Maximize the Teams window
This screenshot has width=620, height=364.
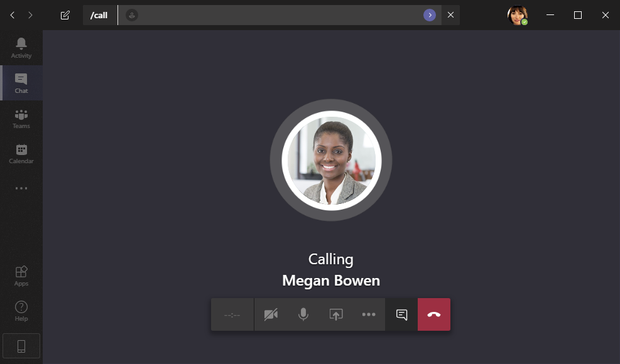(x=578, y=15)
